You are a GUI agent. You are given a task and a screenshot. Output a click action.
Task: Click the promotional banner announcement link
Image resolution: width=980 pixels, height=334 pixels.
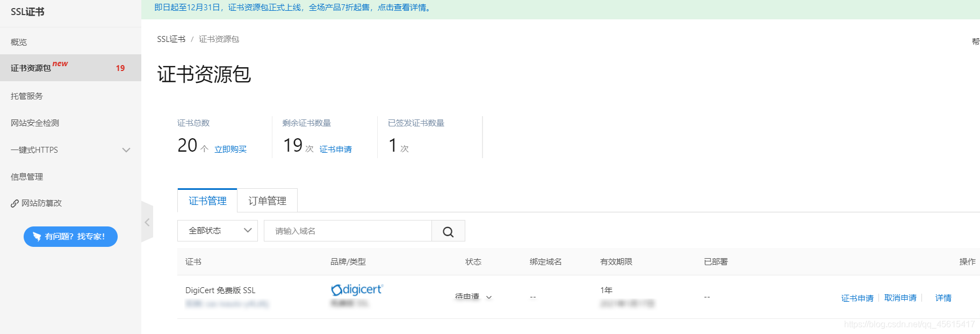293,8
